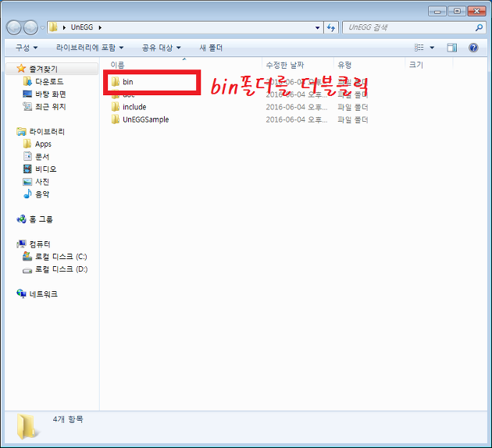The image size is (492, 448).
Task: Click the UnEGGSample folder name
Action: [145, 119]
